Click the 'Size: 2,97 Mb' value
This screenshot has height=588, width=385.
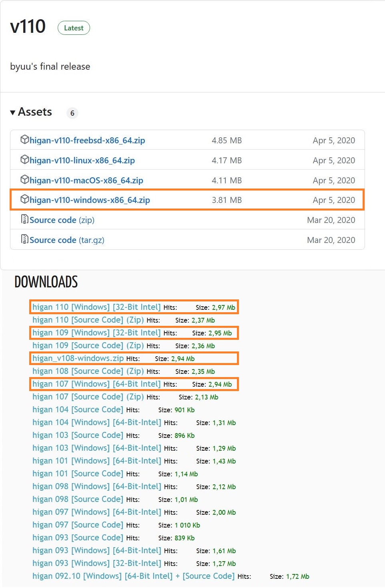click(215, 307)
